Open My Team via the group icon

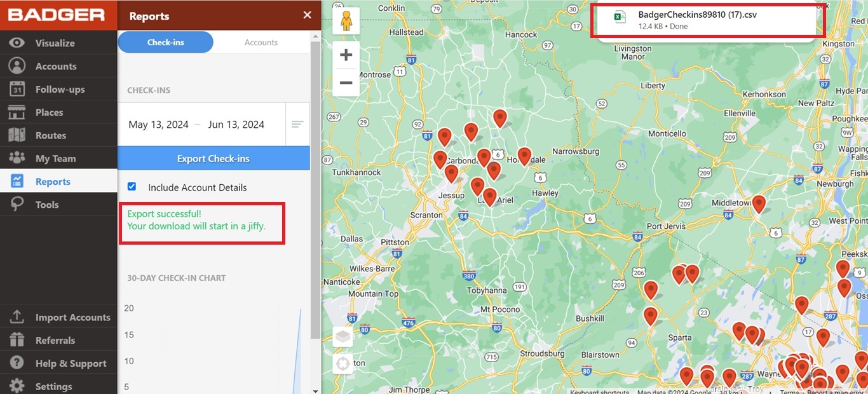pos(17,158)
